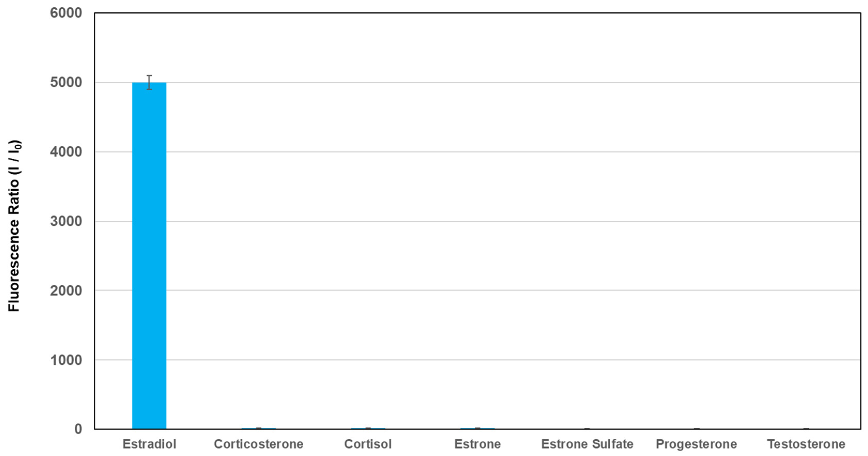
Task: Select the Testosterone axis label
Action: 806,444
